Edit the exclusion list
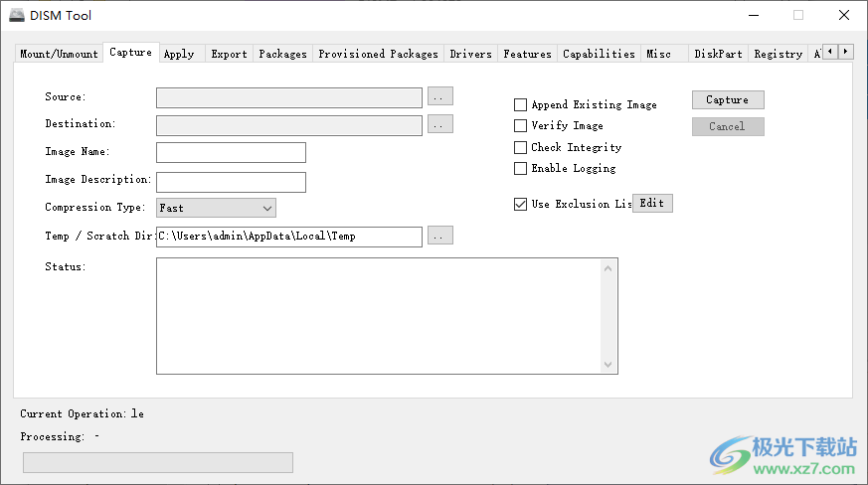Viewport: 868px width, 485px height. (x=652, y=203)
